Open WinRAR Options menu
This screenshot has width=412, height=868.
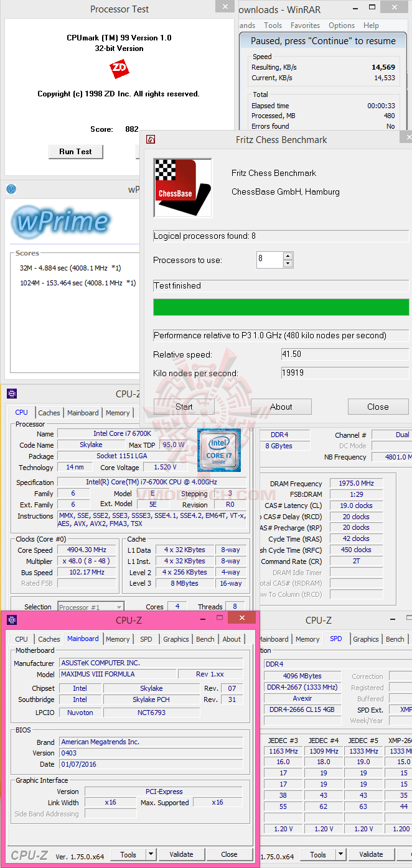(342, 25)
